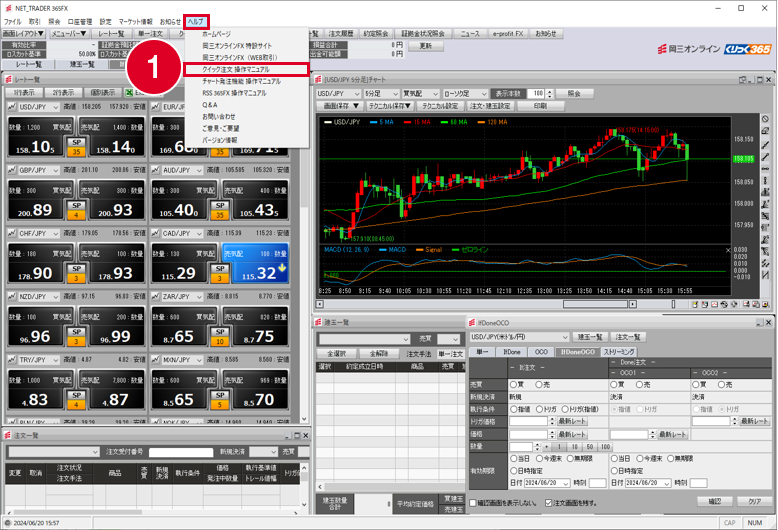The height and width of the screenshot is (530, 778).
Task: Click 全選択 in the 建玉一覧 window
Action: point(336,354)
